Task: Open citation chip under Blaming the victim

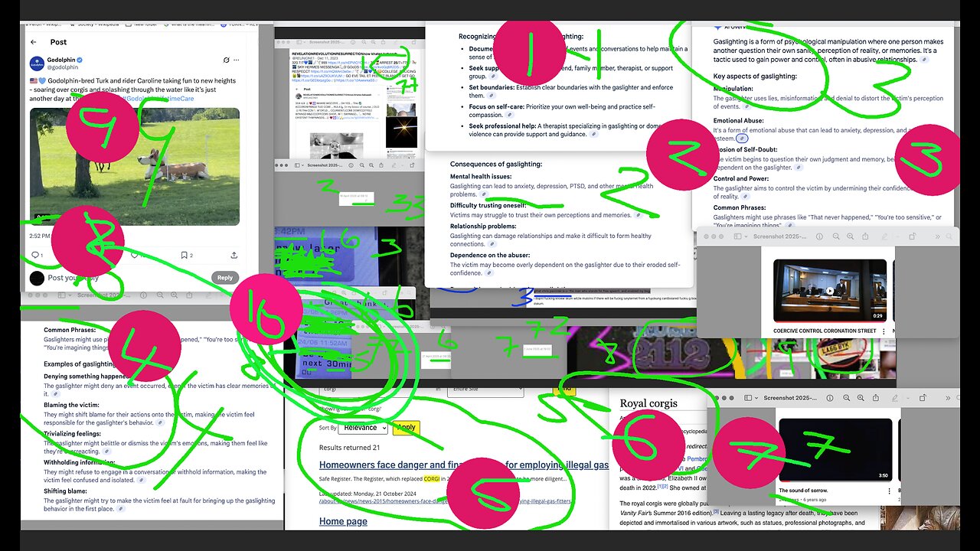Action: point(160,422)
